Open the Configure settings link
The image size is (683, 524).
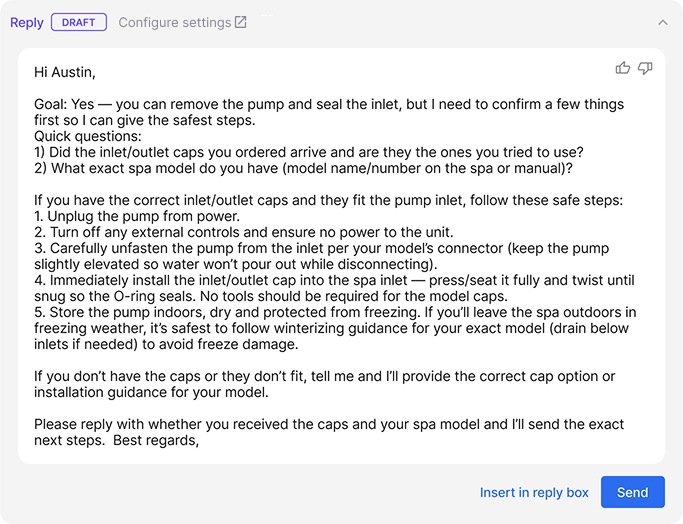pos(174,22)
